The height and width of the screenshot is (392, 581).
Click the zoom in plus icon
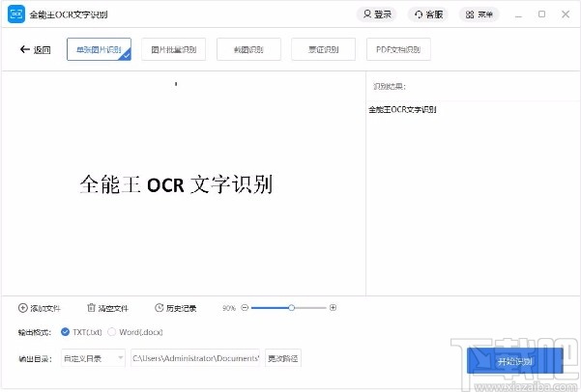[333, 308]
